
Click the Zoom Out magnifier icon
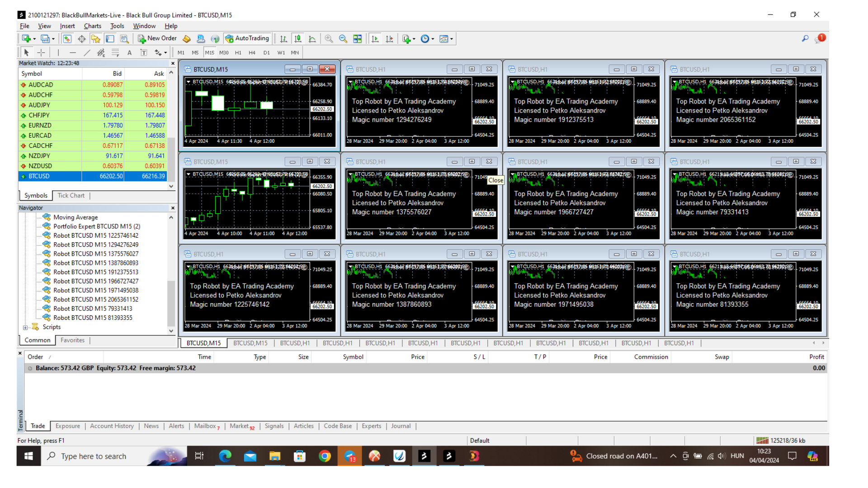pos(343,39)
